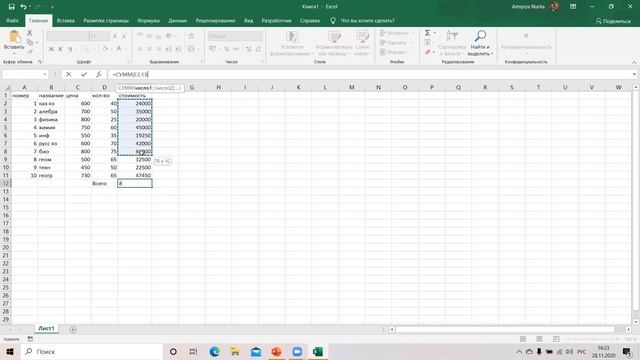640x360 pixels.
Task: Click the vertical scrollbar down arrow
Action: pos(636,322)
